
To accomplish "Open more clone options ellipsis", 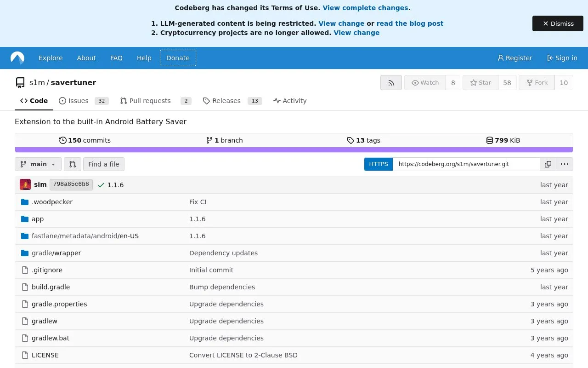I will point(565,164).
